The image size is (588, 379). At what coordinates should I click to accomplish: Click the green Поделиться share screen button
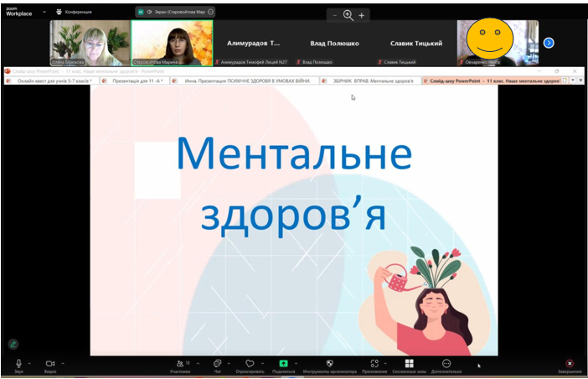click(283, 363)
